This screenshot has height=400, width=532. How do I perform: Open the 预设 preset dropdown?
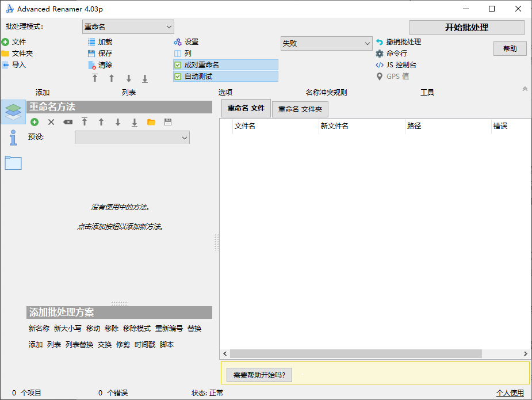pos(132,138)
